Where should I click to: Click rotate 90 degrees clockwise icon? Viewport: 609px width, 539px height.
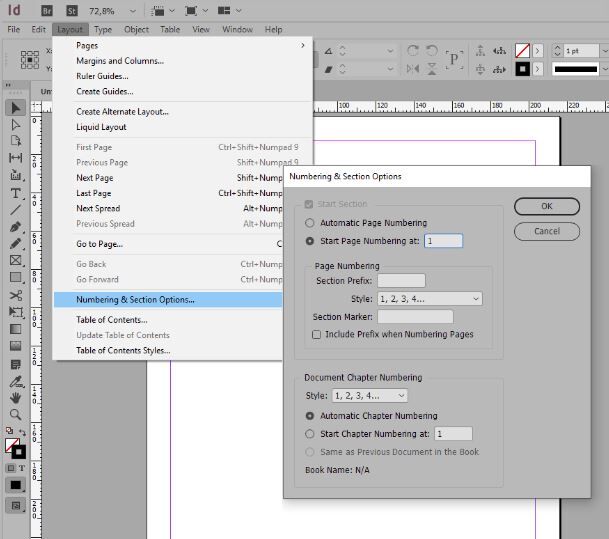[x=413, y=50]
